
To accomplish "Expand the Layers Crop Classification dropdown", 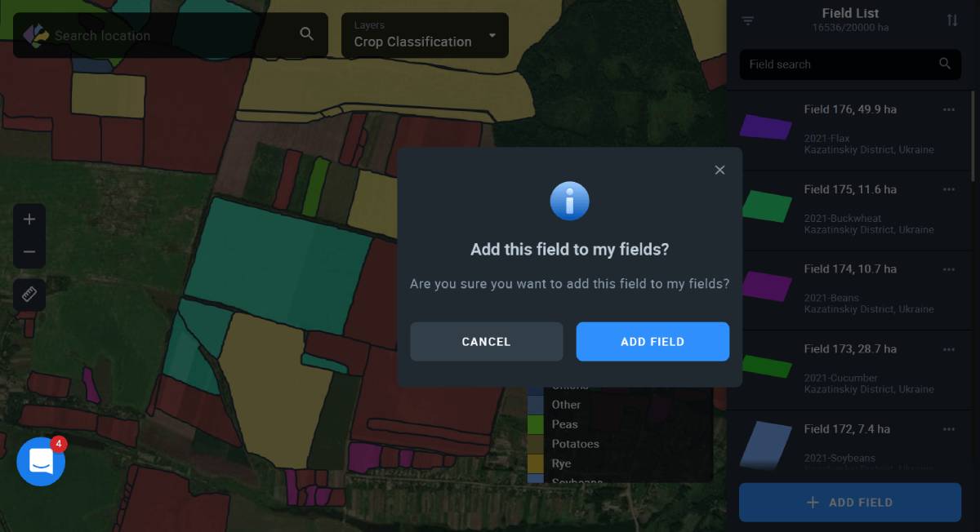I will click(x=425, y=35).
